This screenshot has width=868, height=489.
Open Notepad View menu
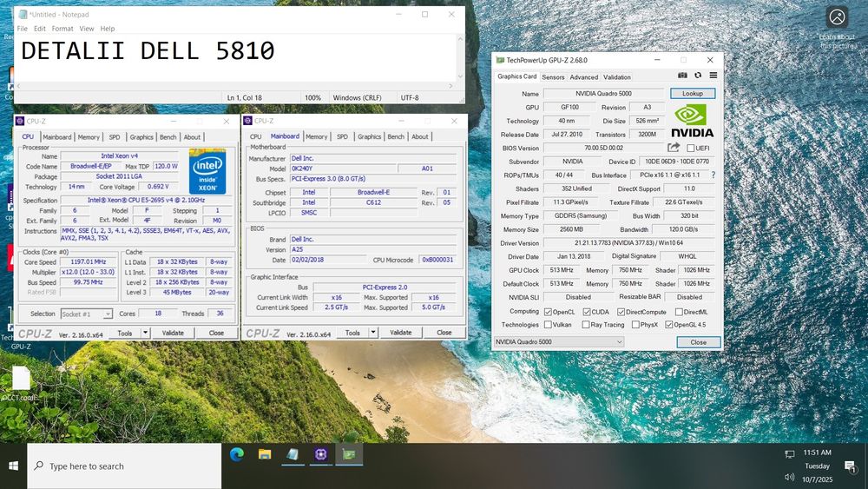[x=86, y=29]
